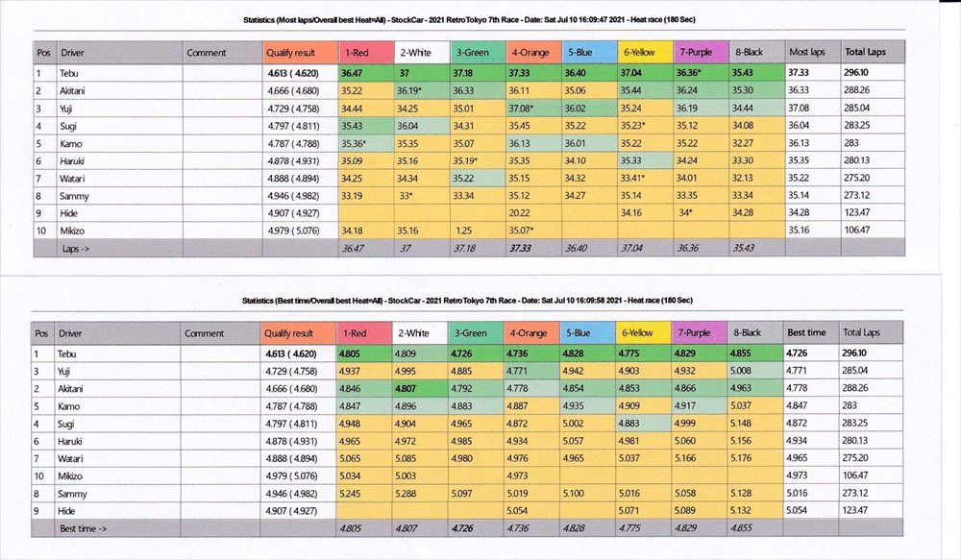Click the "Laps ->" summary row label
The image size is (961, 560).
(79, 248)
